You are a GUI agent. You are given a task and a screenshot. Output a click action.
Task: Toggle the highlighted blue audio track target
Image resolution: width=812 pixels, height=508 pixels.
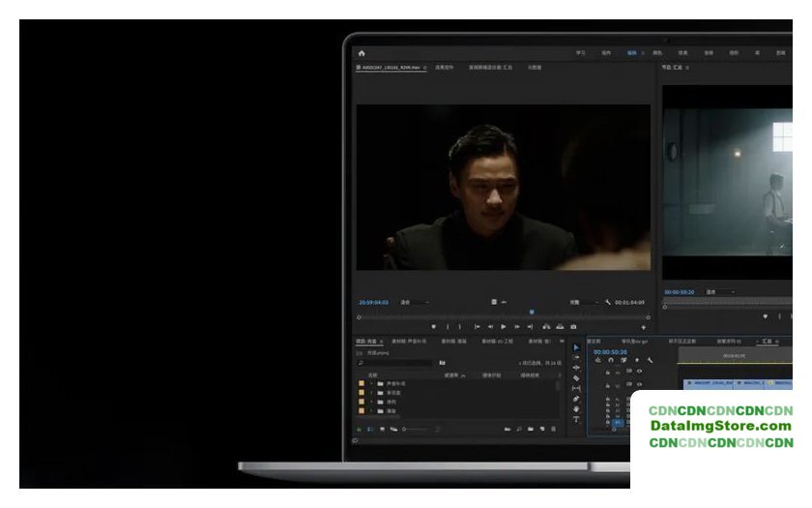click(x=618, y=423)
